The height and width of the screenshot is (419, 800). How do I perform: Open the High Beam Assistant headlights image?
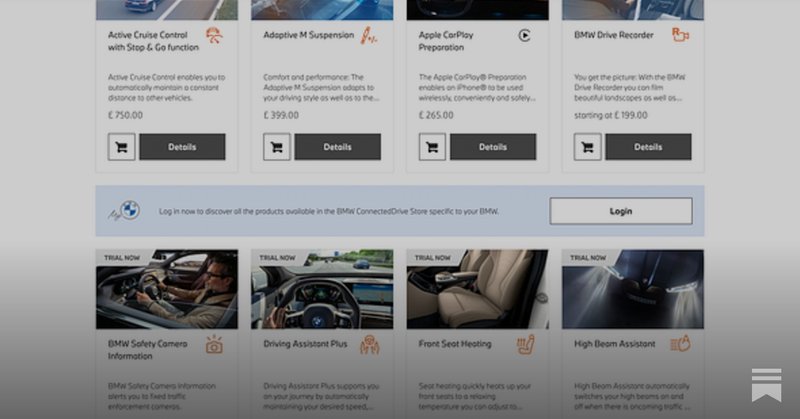[633, 289]
